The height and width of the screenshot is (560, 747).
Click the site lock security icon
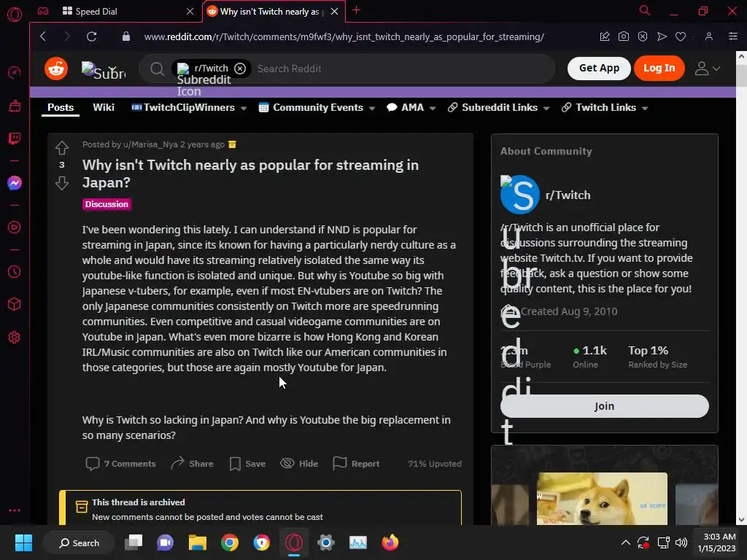click(x=125, y=36)
